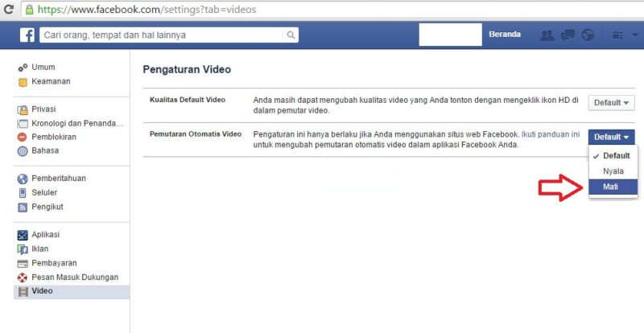Screen dimensions: 644x333
Task: Click the Facebook search input field
Action: [161, 35]
